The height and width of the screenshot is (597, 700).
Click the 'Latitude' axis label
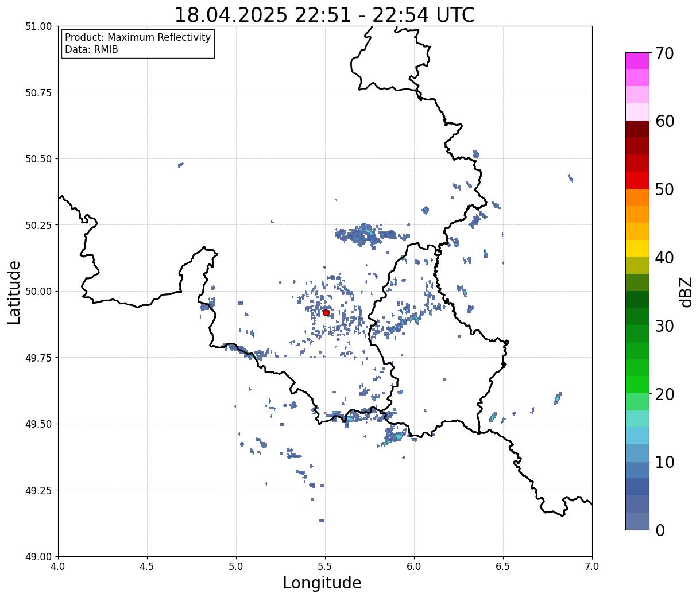pyautogui.click(x=14, y=292)
